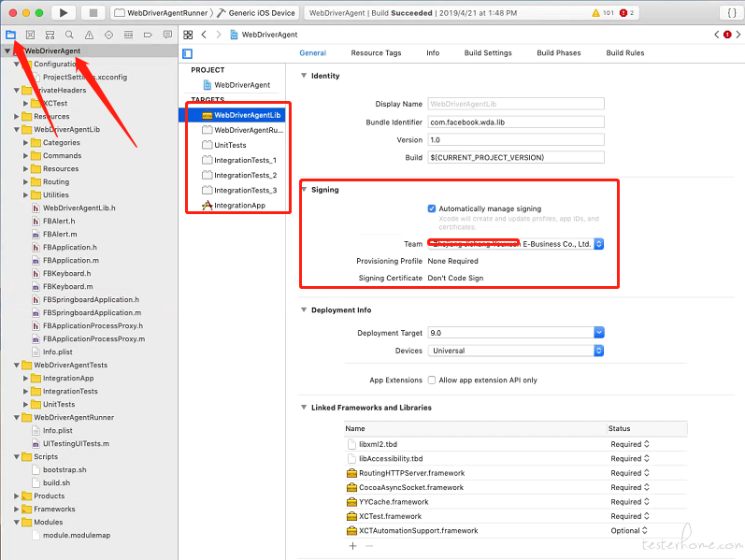Screen dimensions: 745x560
Task: Open the Source Control navigator icon
Action: 30,35
